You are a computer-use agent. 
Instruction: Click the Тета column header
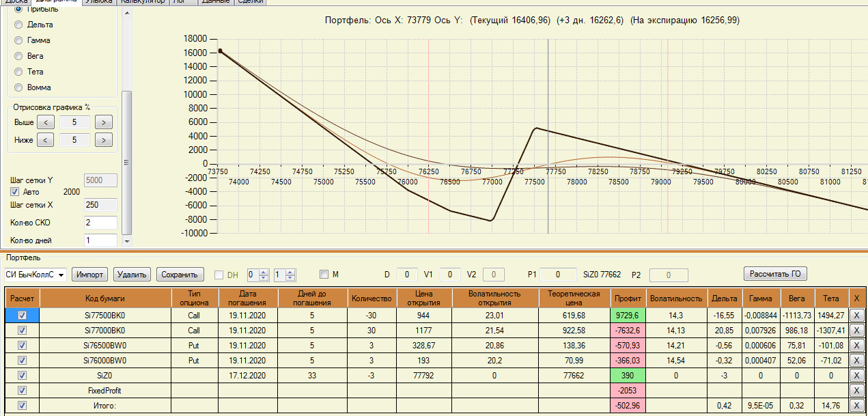pos(830,299)
